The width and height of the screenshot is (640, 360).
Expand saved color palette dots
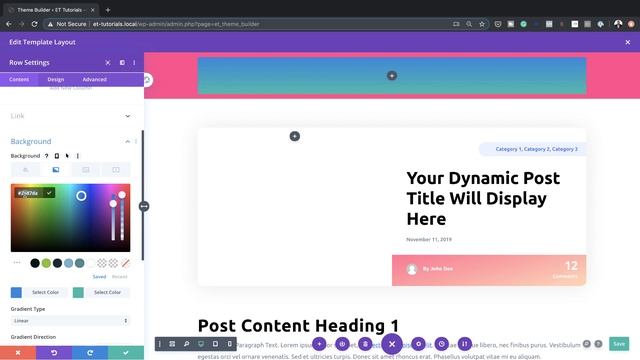coord(17,262)
